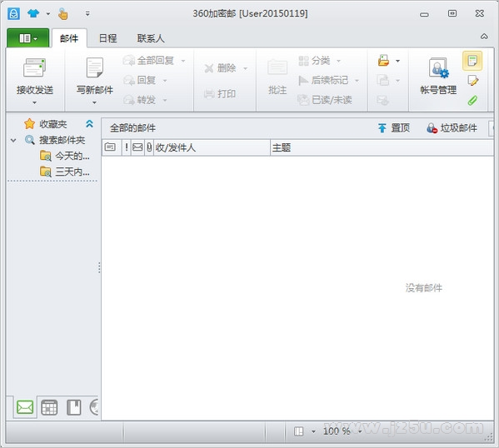Collapse the 收藏夹 favorites section
Image resolution: width=499 pixels, height=448 pixels.
pos(90,124)
